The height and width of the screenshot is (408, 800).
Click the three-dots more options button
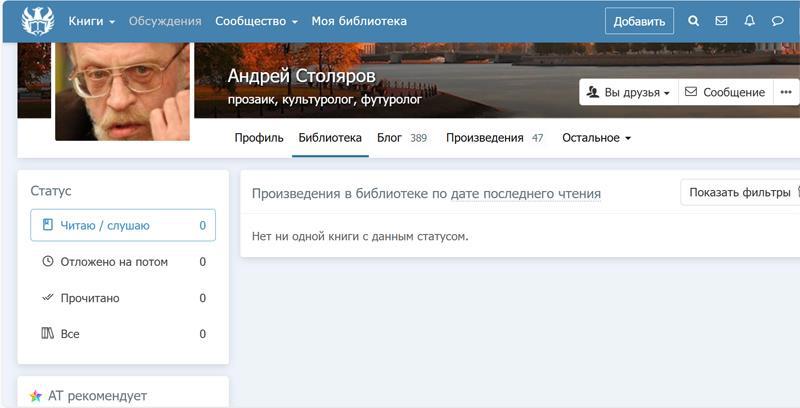786,92
